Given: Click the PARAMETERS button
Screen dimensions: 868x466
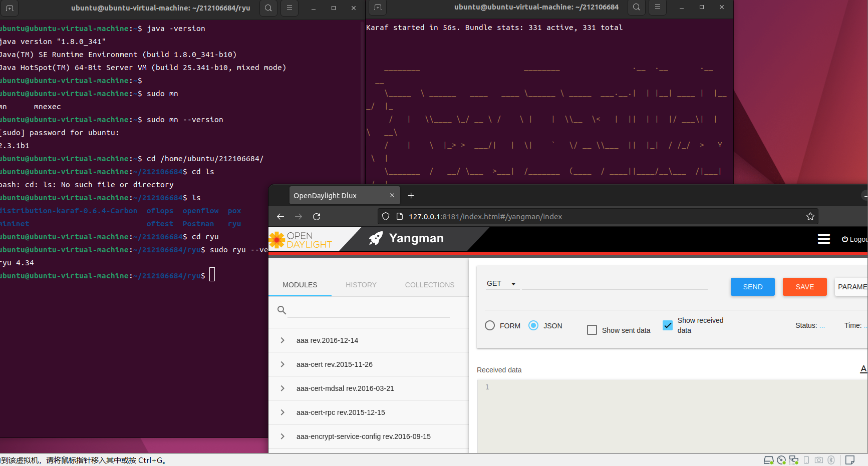Looking at the screenshot, I should 851,287.
